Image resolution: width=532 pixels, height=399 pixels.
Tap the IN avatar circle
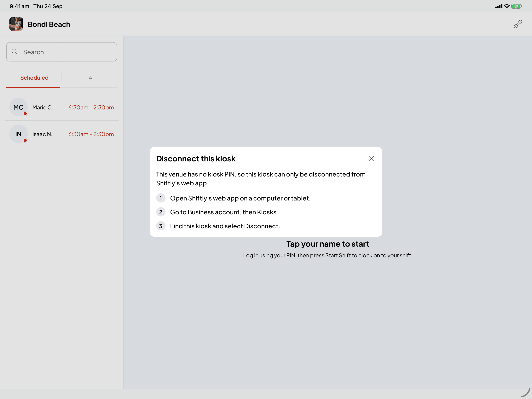click(x=19, y=134)
